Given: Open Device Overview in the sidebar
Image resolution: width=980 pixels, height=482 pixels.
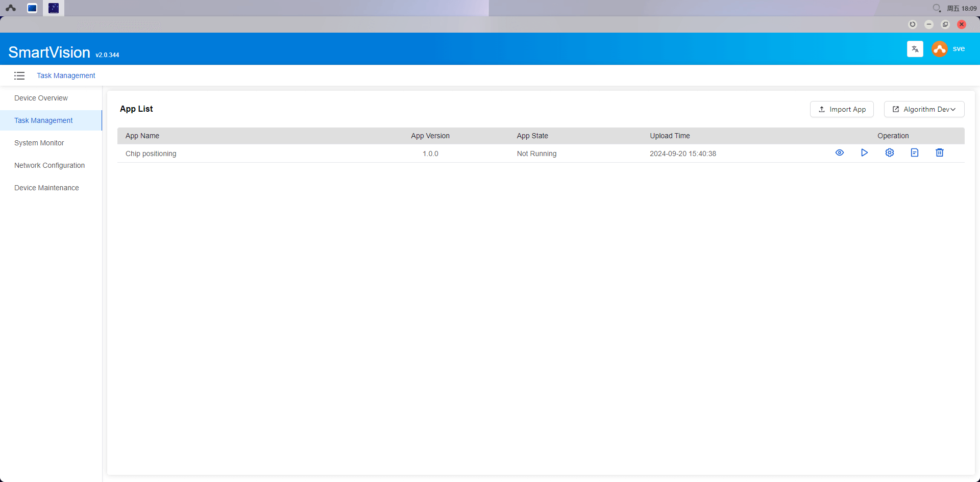Looking at the screenshot, I should (41, 98).
